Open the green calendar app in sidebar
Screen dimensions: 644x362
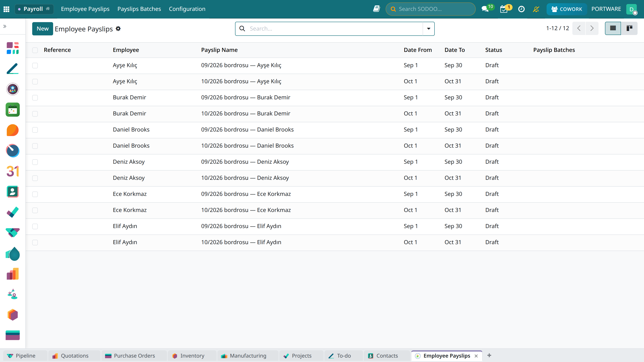coord(12,110)
